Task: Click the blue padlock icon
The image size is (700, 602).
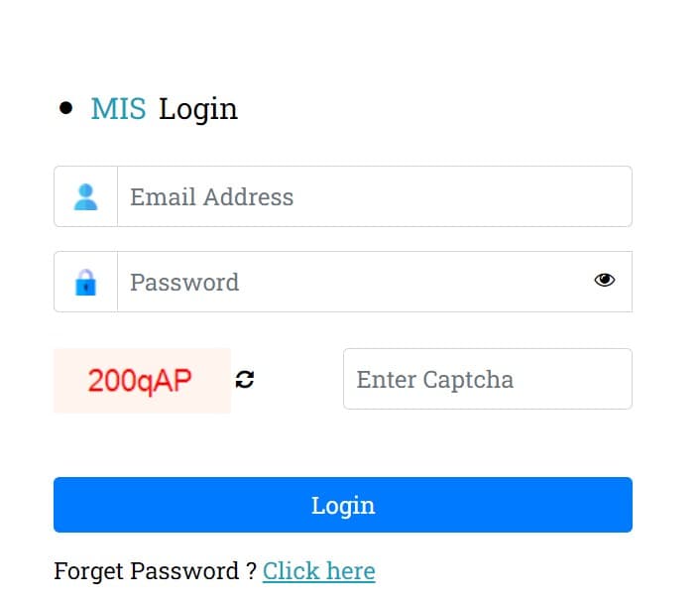Action: (x=85, y=283)
